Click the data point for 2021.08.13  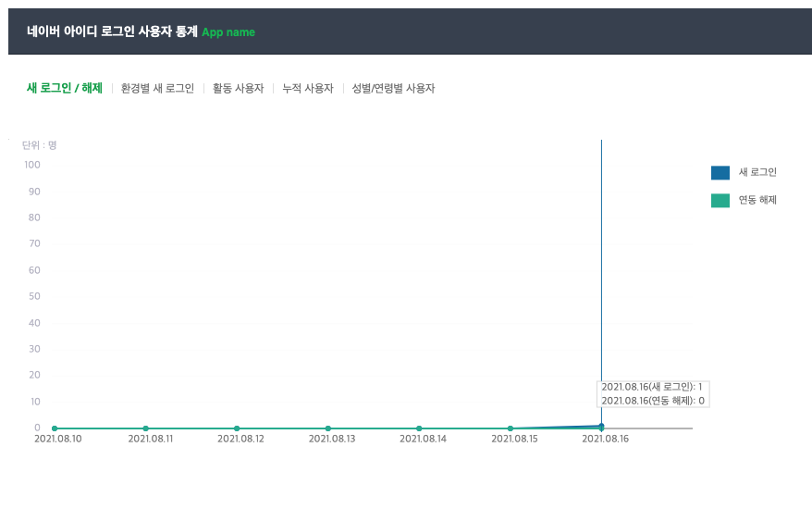tap(327, 428)
